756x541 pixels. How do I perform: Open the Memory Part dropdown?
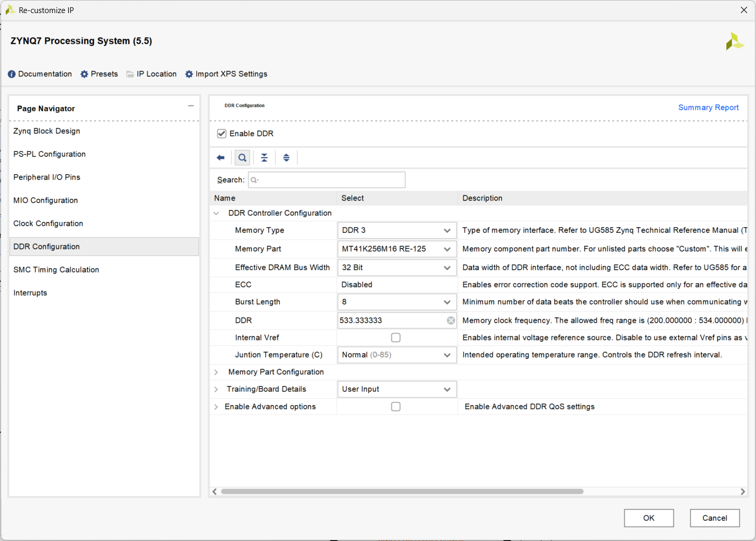(397, 249)
